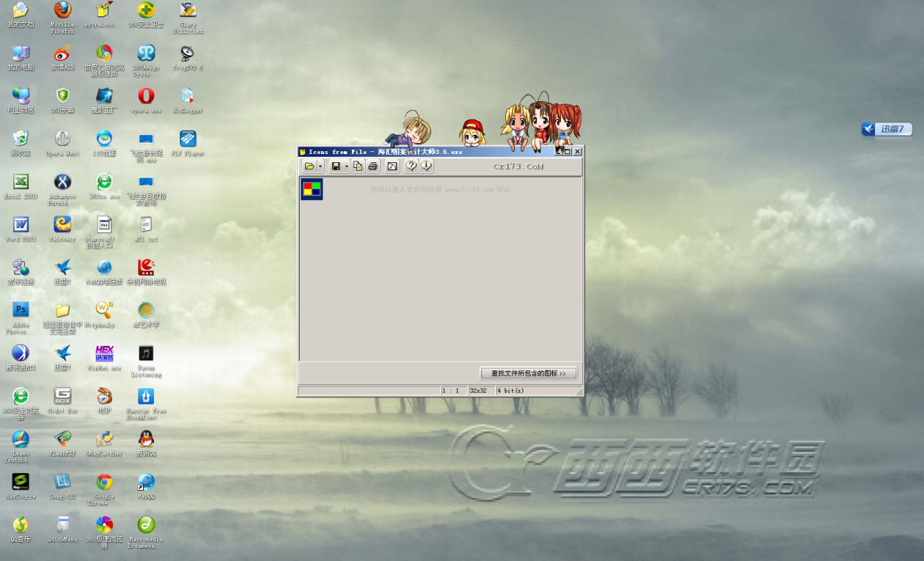The image size is (924, 561).
Task: Click the Open file folder toolbar icon
Action: pyautogui.click(x=309, y=166)
